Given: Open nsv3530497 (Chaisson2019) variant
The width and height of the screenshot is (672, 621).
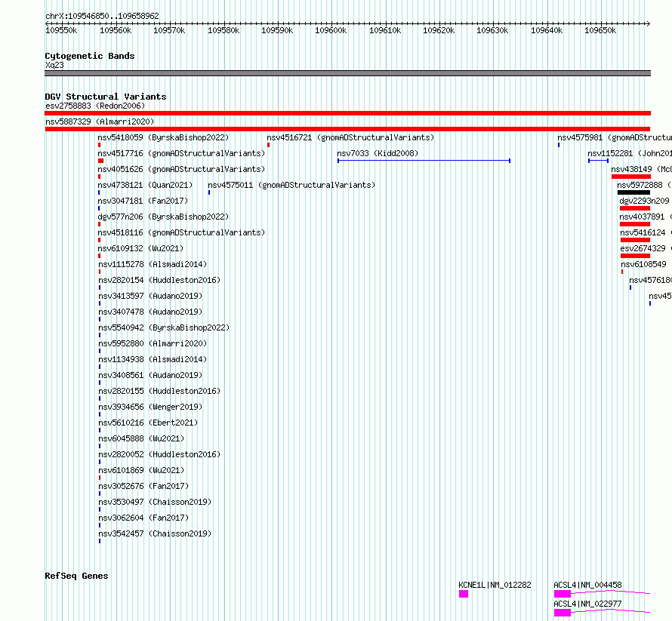Looking at the screenshot, I should 155,502.
